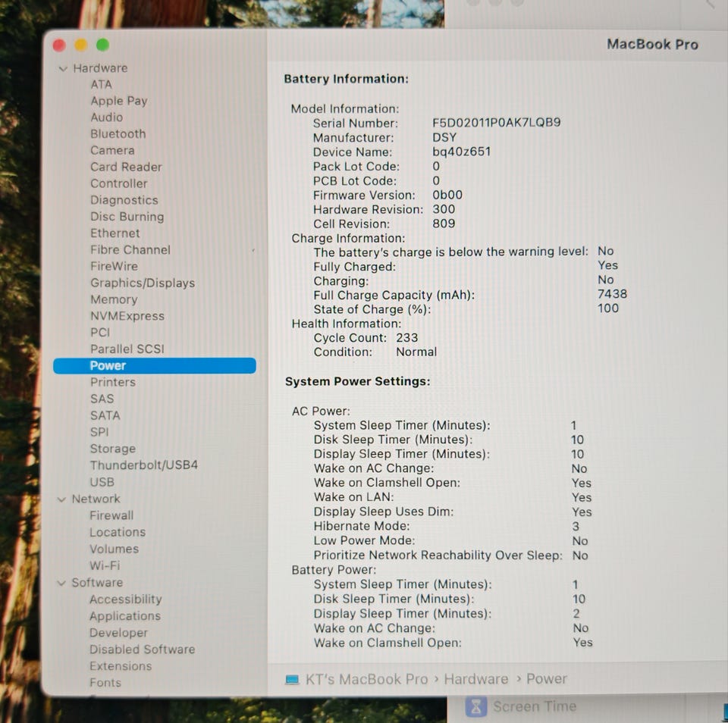Image resolution: width=728 pixels, height=723 pixels.
Task: Click serial number F5D02011P0AK7LQB9
Action: click(496, 123)
